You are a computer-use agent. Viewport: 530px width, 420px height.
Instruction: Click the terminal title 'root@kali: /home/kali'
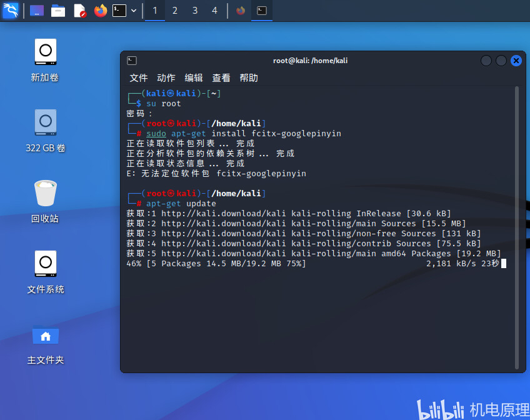coord(310,61)
